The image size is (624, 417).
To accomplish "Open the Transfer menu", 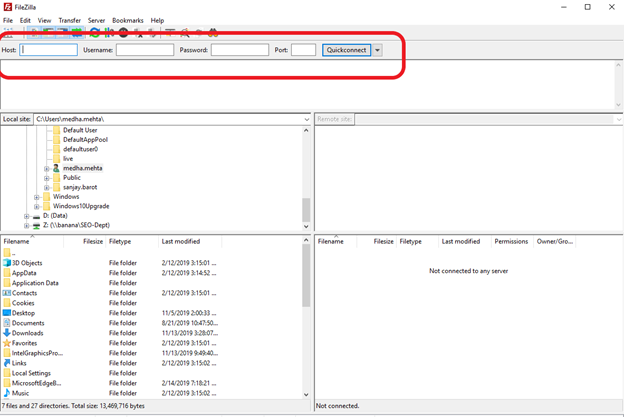I will point(70,20).
